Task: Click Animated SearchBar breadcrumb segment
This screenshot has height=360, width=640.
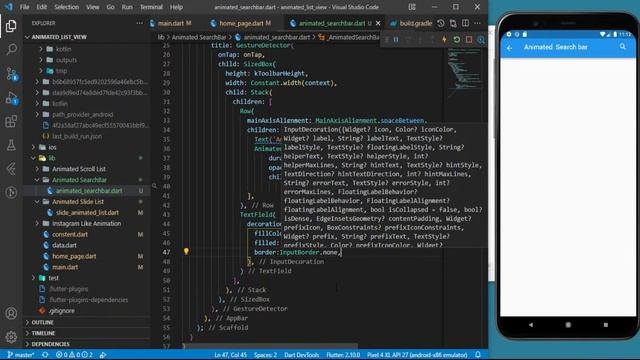Action: tap(199, 37)
